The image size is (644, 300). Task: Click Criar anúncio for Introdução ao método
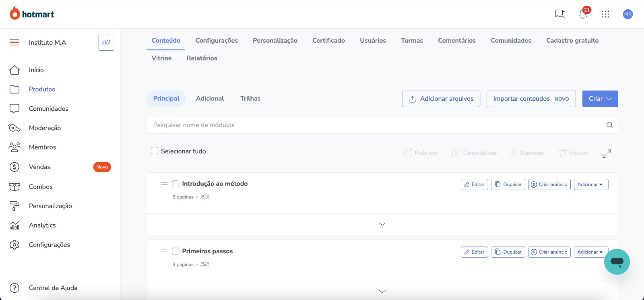coord(549,184)
